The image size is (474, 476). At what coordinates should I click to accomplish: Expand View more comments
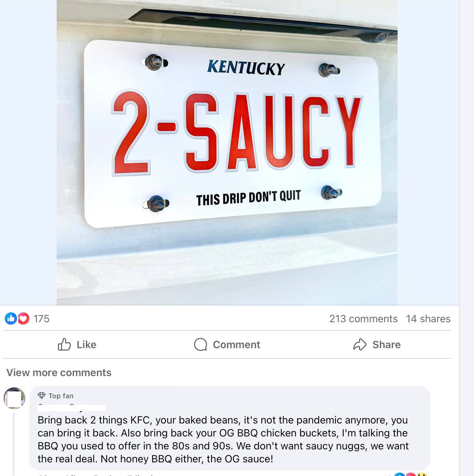59,372
